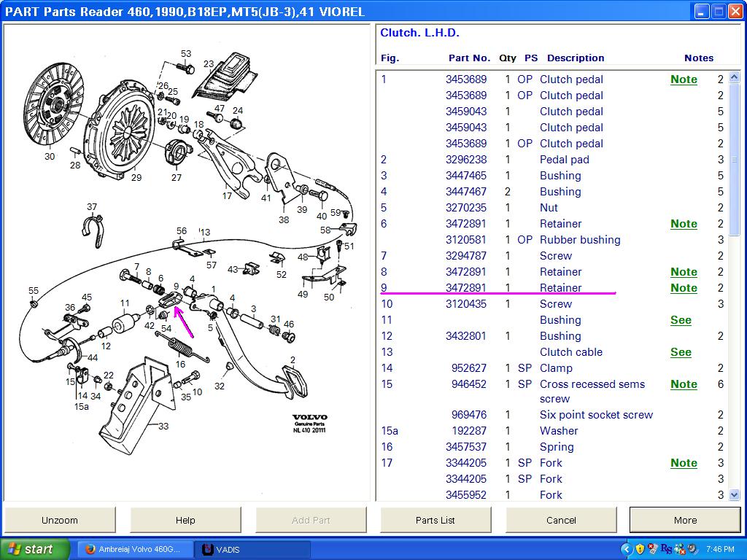The height and width of the screenshot is (560, 747).
Task: Click the bracket labeled 38 in diagram
Action: click(x=280, y=178)
